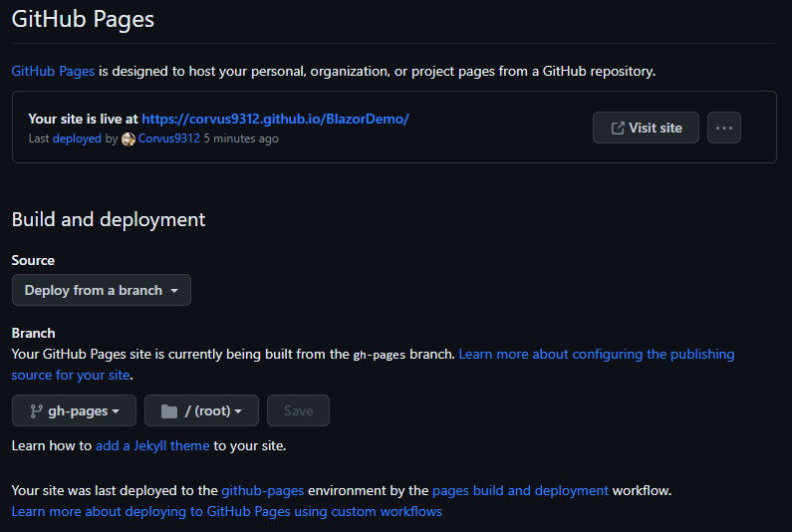The width and height of the screenshot is (792, 532).
Task: Open the GitHub Pages documentation link
Action: 53,72
